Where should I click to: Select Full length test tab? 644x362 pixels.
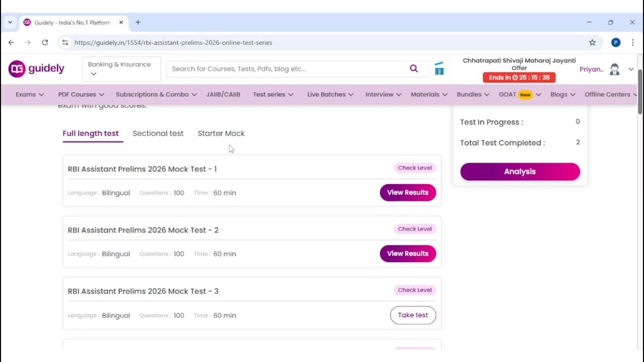91,133
